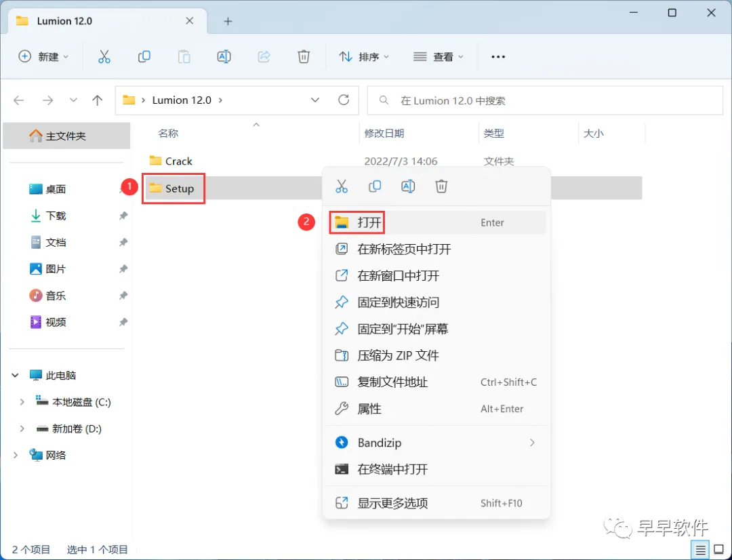Click the Cut scissors icon in the context menu

[341, 186]
